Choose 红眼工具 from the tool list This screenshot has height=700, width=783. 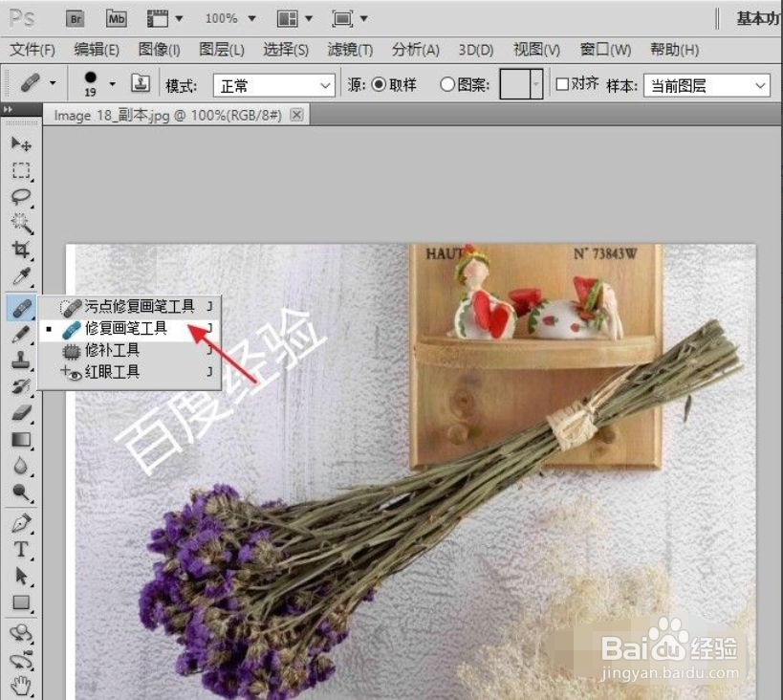tap(114, 371)
